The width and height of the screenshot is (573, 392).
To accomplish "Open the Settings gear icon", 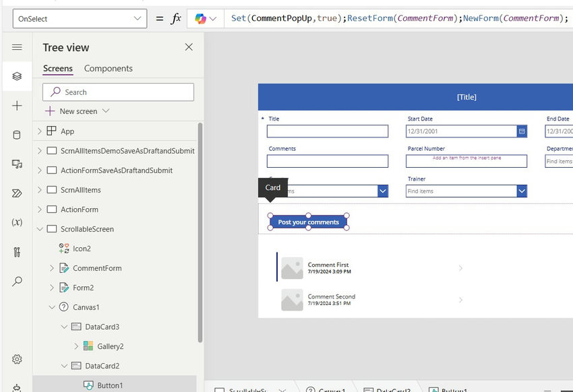I will [x=17, y=359].
